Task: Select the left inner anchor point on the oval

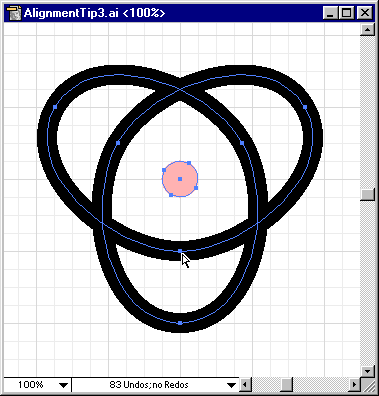Action: (x=118, y=143)
